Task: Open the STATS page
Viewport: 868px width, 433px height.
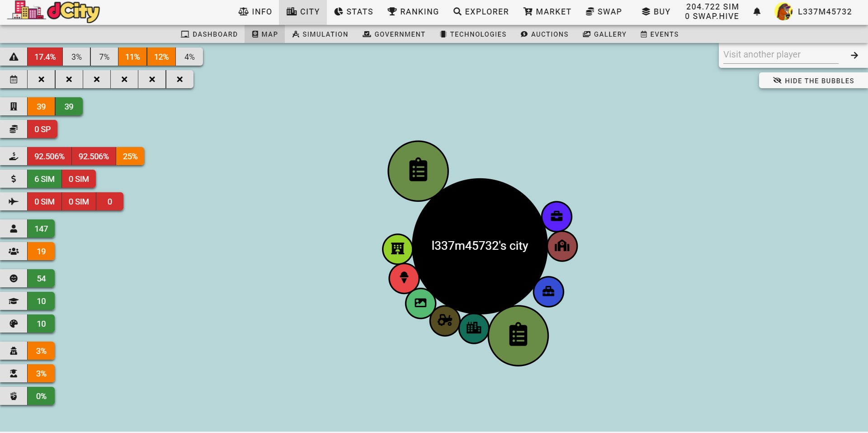Action: [354, 12]
